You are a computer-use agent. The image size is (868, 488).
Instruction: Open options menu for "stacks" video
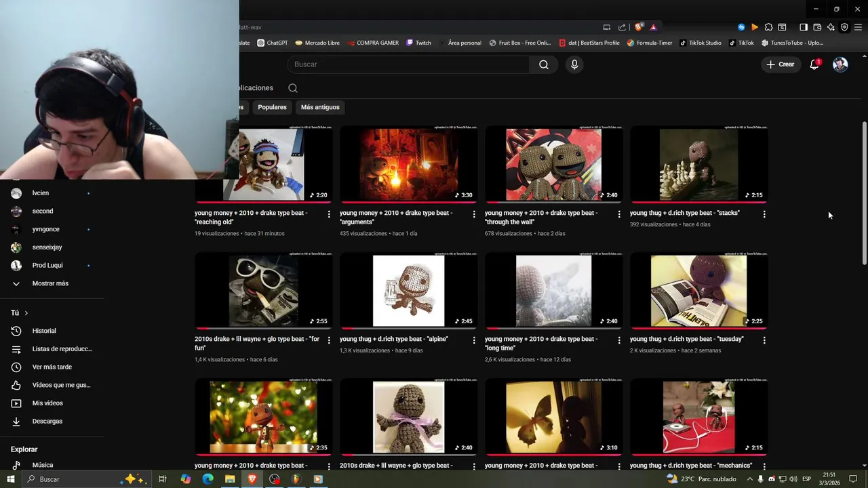pos(764,214)
